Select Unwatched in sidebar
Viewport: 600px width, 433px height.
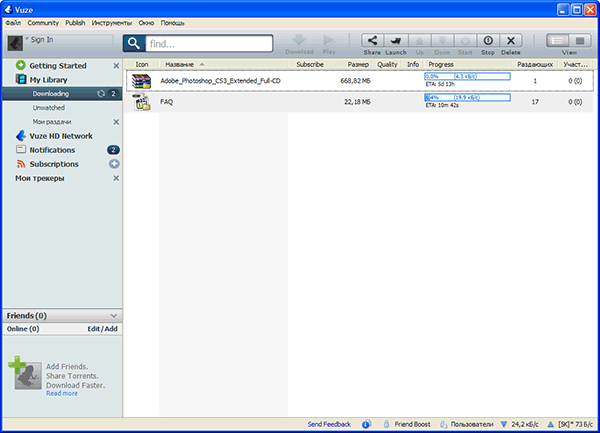(49, 108)
